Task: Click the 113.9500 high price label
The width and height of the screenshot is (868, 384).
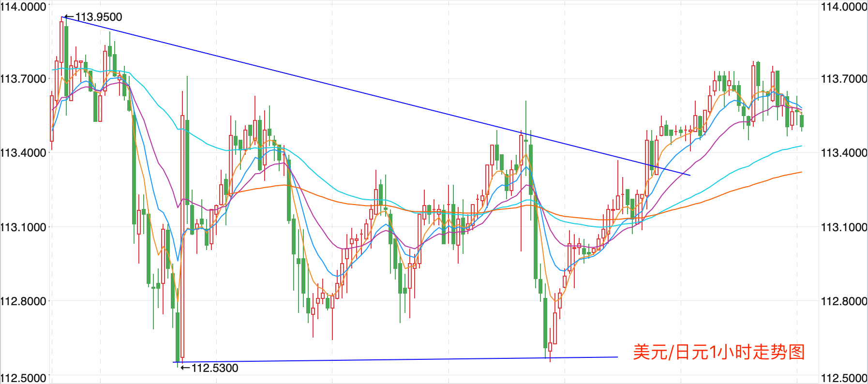Action: tap(99, 17)
